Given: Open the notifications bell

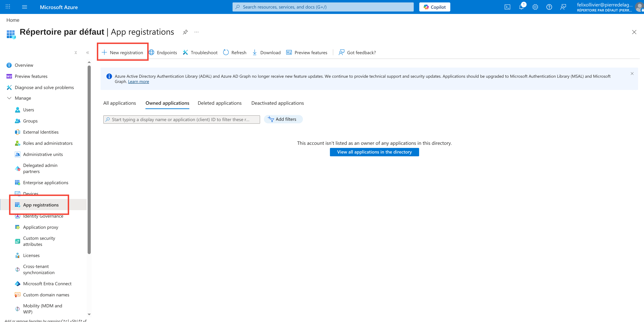Looking at the screenshot, I should [521, 7].
